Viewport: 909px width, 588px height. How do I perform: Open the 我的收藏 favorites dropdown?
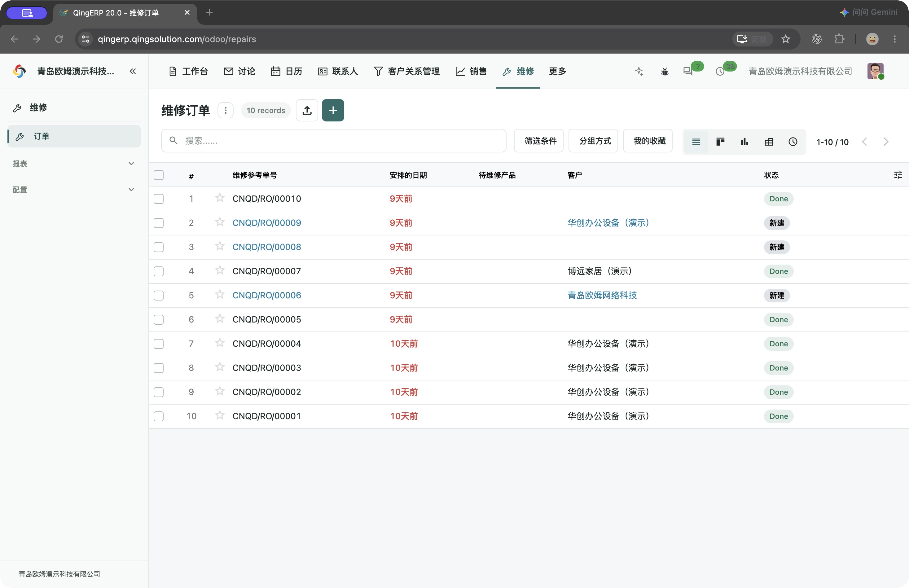[x=648, y=141]
